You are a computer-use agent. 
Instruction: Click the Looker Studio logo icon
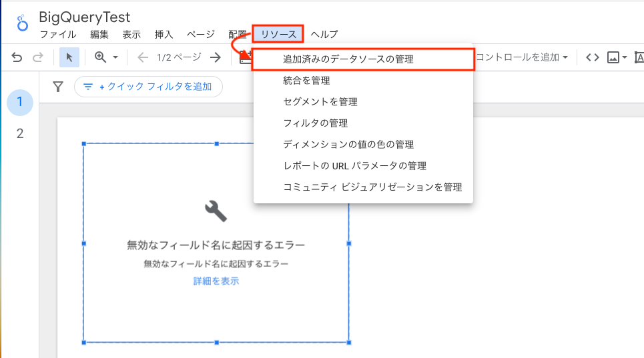pyautogui.click(x=22, y=23)
